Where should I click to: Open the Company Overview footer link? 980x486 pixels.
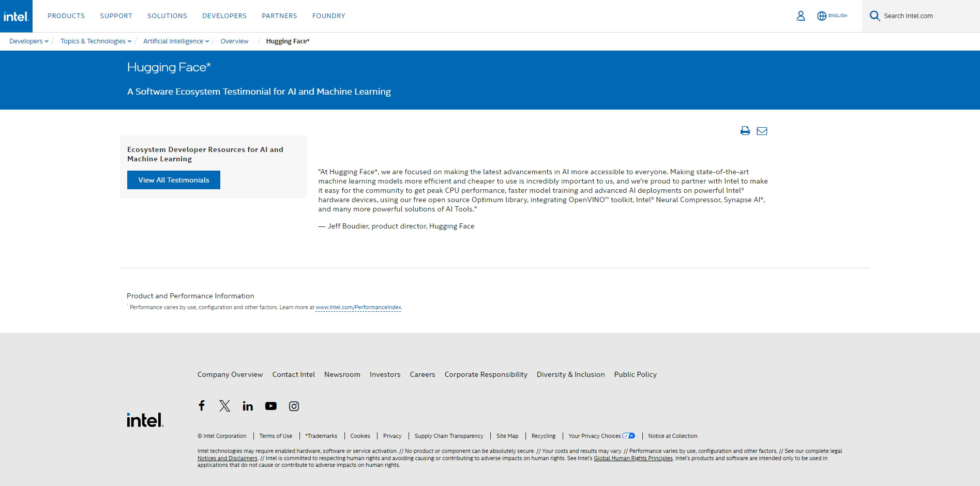pyautogui.click(x=230, y=374)
